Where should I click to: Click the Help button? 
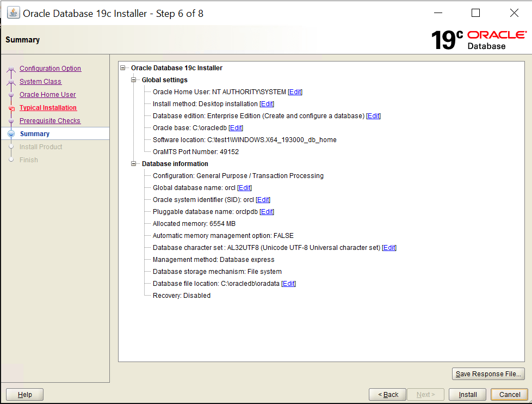[25, 395]
